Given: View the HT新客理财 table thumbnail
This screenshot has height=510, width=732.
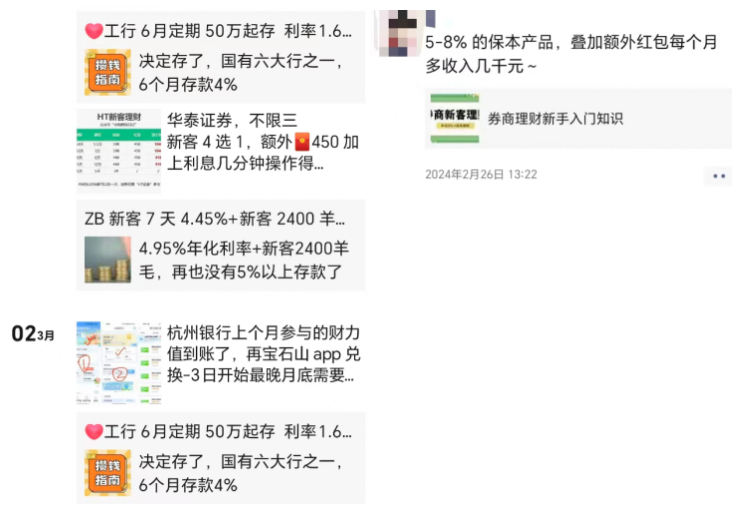Looking at the screenshot, I should [119, 151].
